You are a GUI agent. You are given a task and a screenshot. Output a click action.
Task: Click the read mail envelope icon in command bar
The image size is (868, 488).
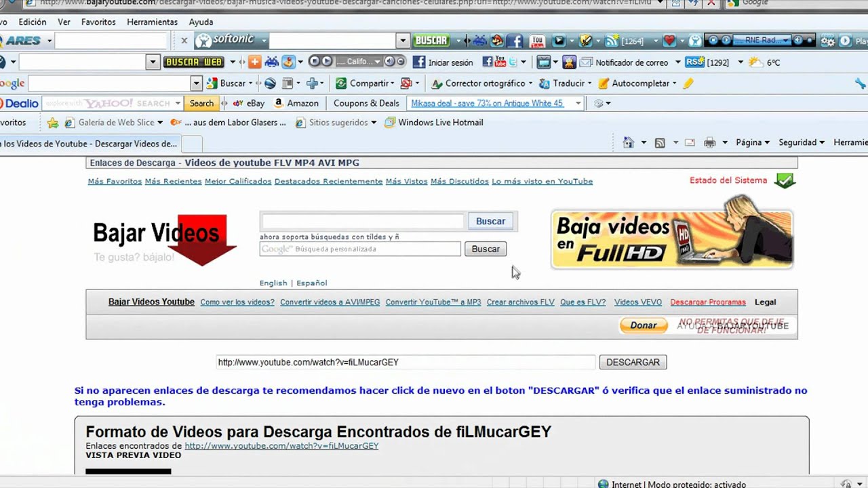click(690, 142)
